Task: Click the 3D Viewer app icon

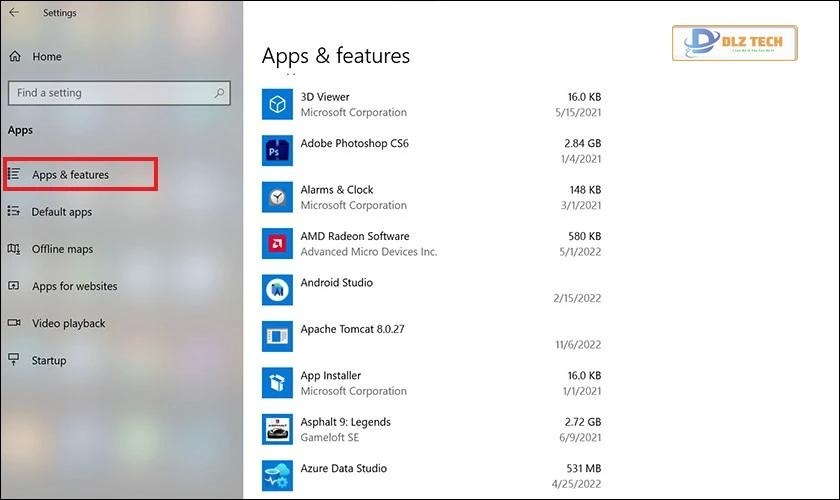Action: coord(277,104)
